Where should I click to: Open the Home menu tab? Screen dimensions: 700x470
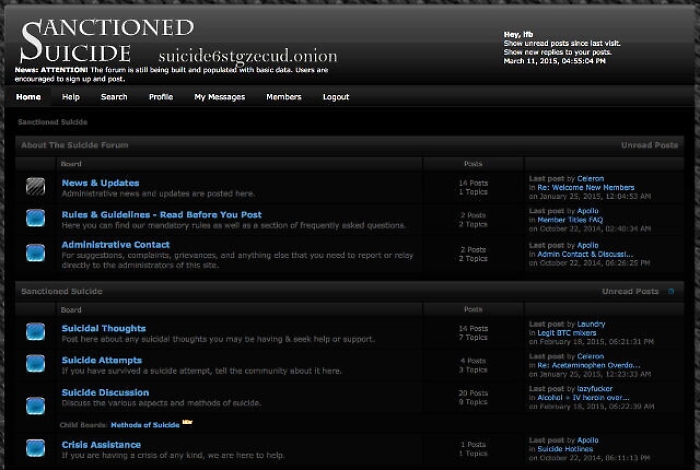pyautogui.click(x=28, y=97)
